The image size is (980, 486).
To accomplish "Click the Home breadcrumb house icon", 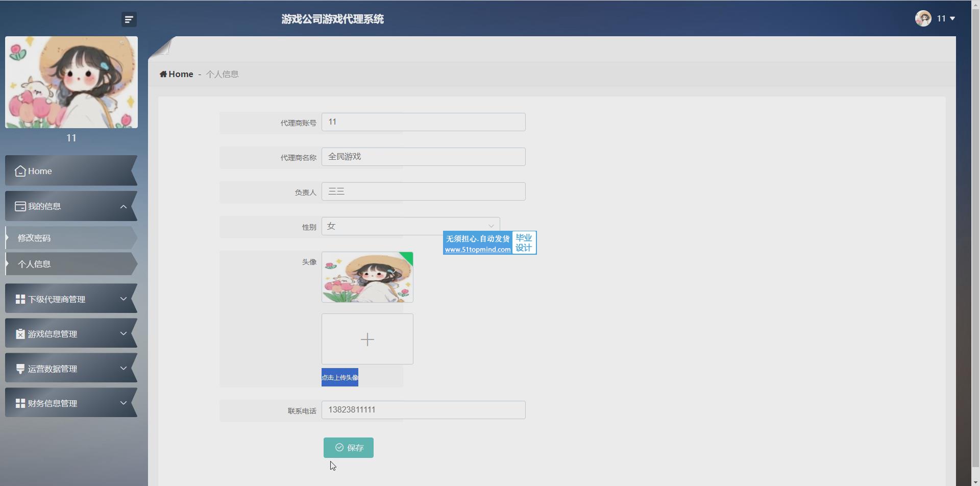I will (x=163, y=74).
